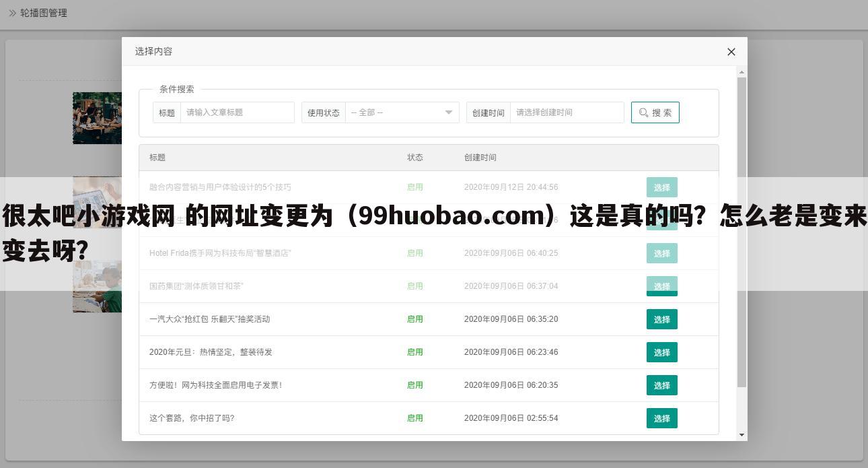Click timestamp 2020年09月06日 06:23:46

point(511,352)
